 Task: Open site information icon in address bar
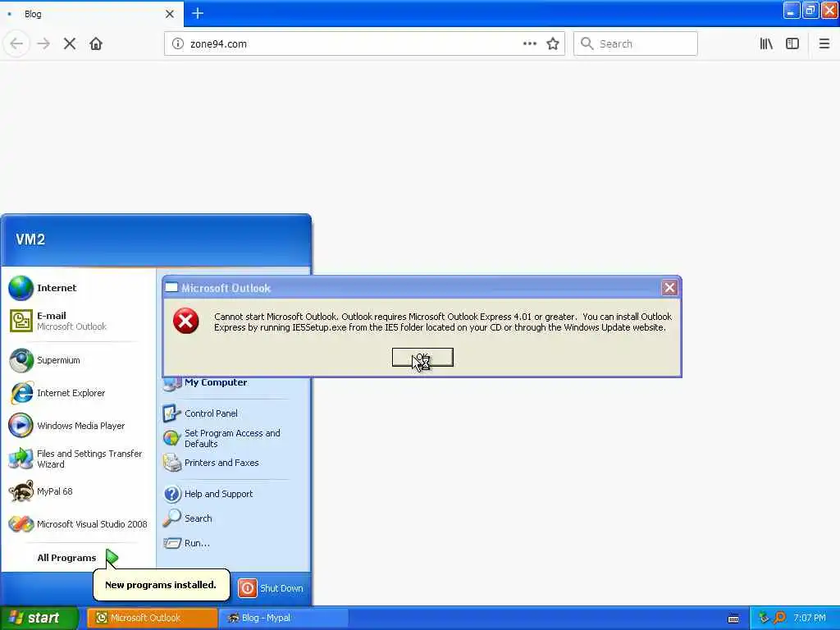(178, 43)
